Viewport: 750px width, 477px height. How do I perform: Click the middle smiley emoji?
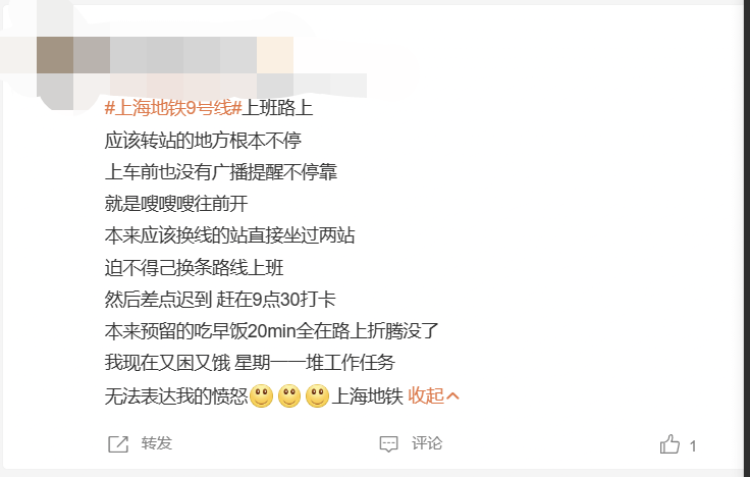(289, 396)
